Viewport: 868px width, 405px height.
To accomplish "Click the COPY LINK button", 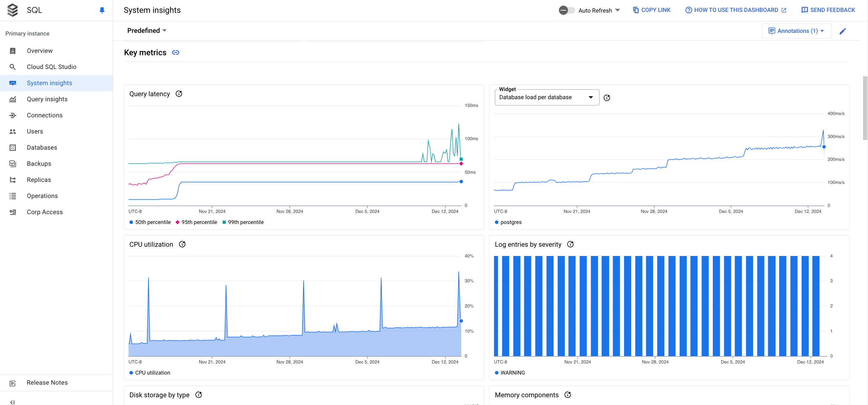I will pyautogui.click(x=651, y=10).
